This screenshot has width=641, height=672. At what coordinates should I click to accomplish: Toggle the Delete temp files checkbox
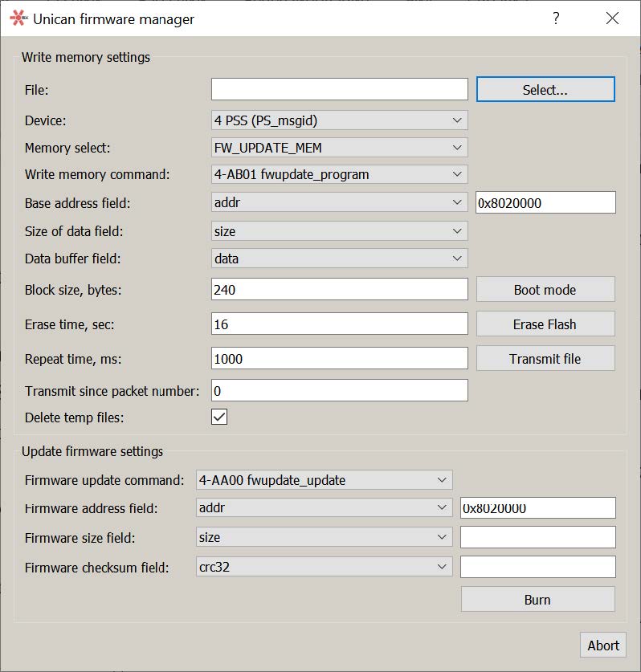(218, 417)
